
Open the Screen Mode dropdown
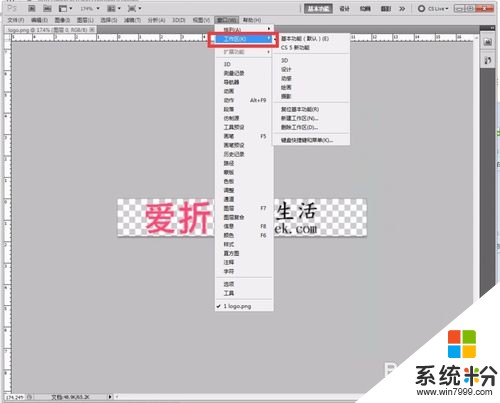pos(134,8)
